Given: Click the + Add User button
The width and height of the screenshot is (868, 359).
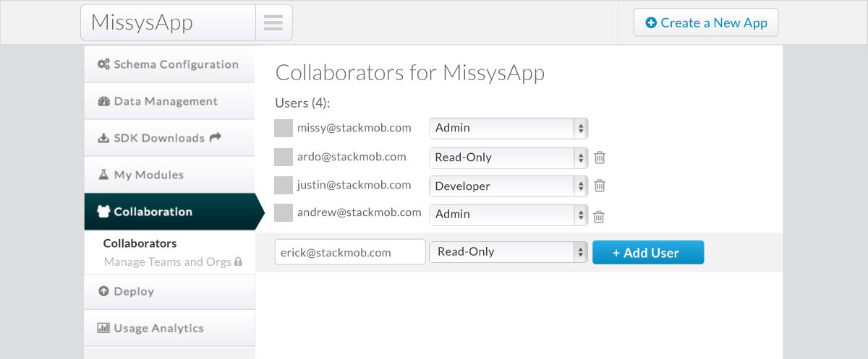Looking at the screenshot, I should pos(648,252).
